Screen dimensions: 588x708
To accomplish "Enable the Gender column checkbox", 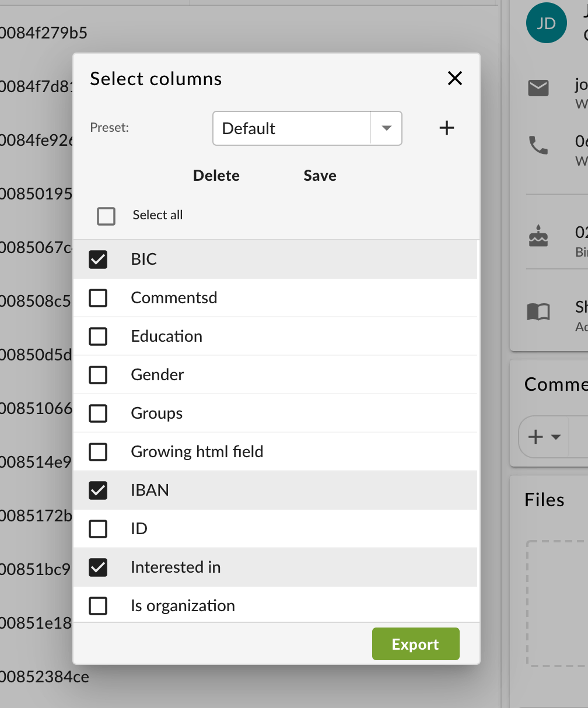I will point(98,375).
